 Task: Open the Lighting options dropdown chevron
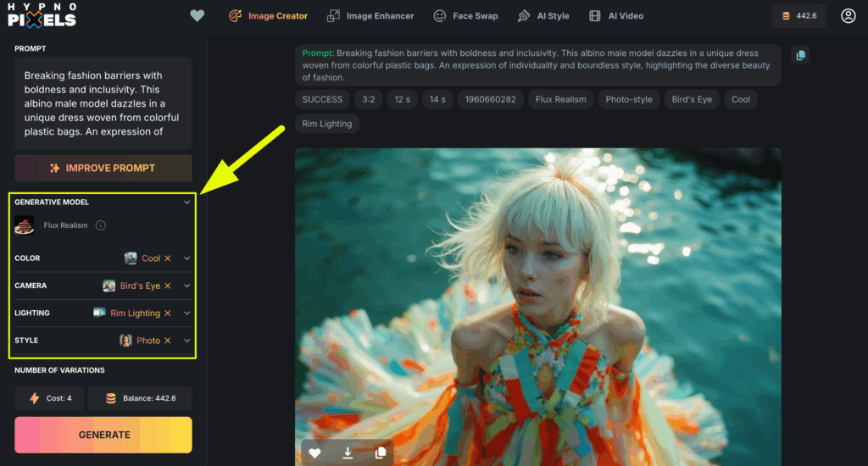pyautogui.click(x=187, y=313)
